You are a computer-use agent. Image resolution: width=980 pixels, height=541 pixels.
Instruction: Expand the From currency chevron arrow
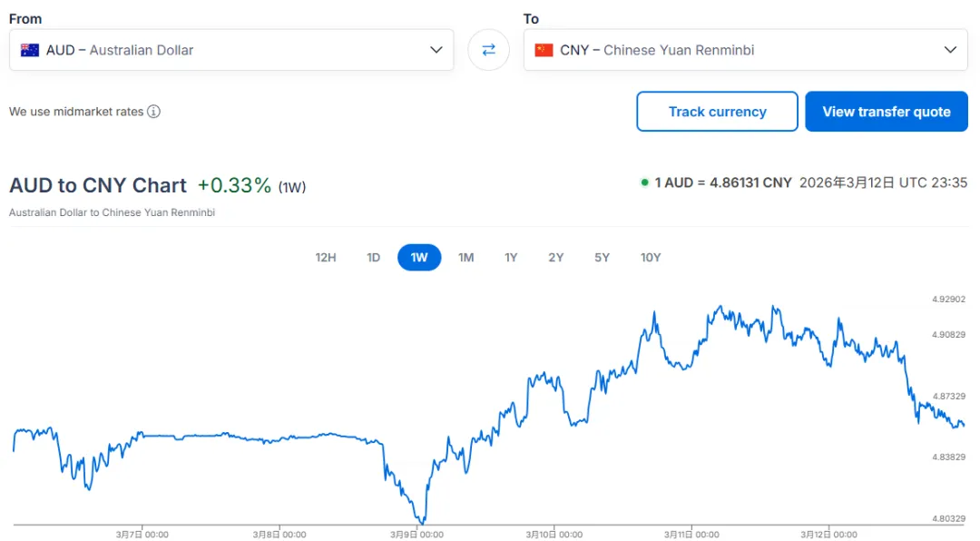click(x=436, y=50)
